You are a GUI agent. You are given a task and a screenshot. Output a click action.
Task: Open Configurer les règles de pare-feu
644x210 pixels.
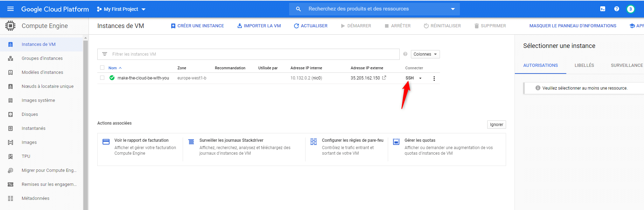point(353,140)
